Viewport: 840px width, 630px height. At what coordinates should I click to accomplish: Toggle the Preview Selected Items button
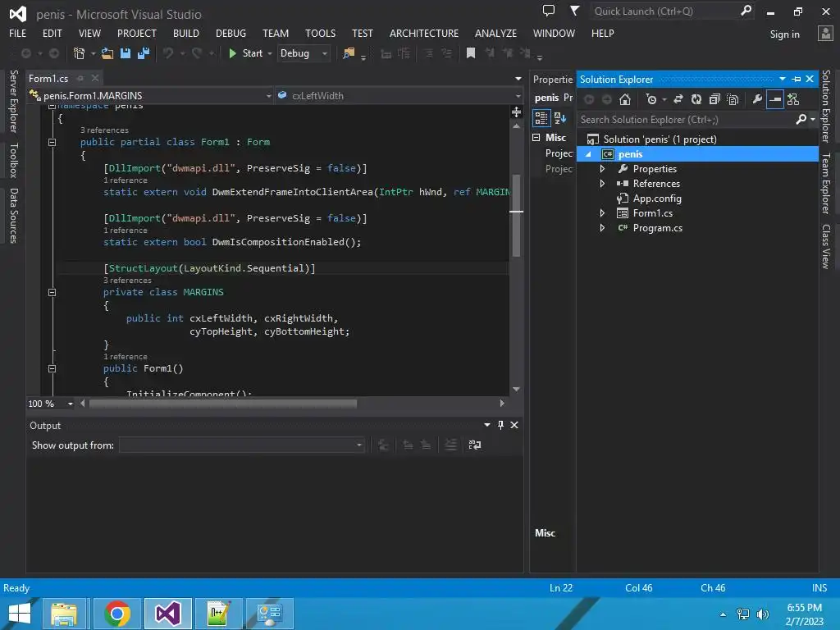pyautogui.click(x=774, y=99)
